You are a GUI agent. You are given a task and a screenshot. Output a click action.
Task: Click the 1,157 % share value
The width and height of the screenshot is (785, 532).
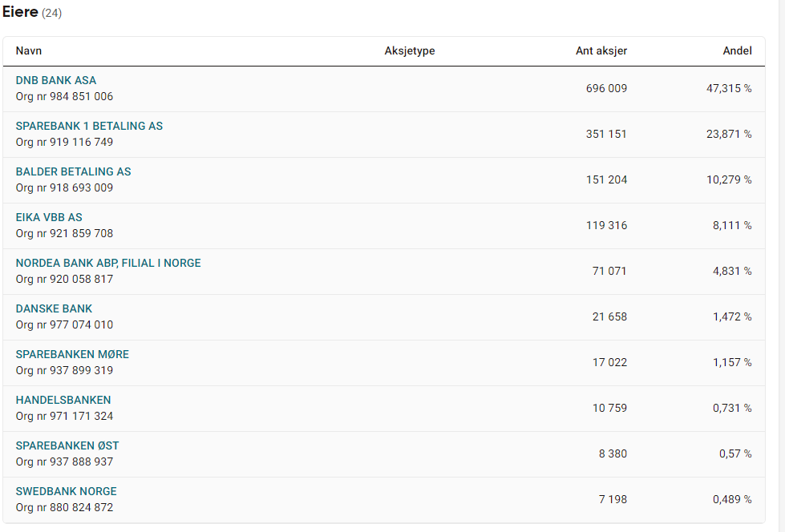click(732, 362)
